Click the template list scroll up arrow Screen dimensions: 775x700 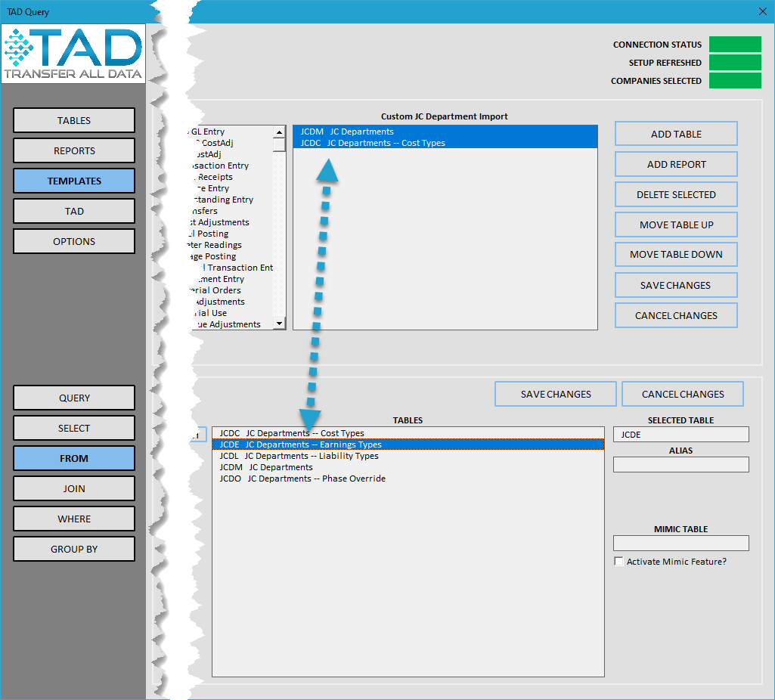pyautogui.click(x=279, y=132)
